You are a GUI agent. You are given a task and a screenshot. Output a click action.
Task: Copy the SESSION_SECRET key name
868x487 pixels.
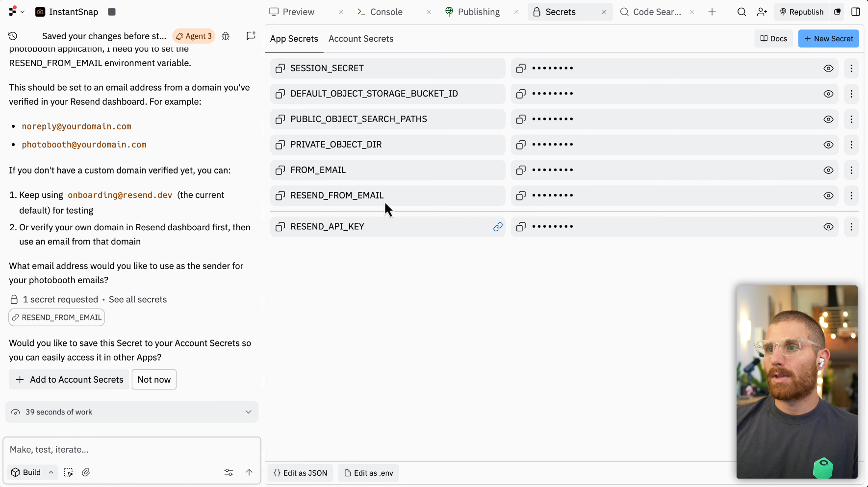pos(280,69)
